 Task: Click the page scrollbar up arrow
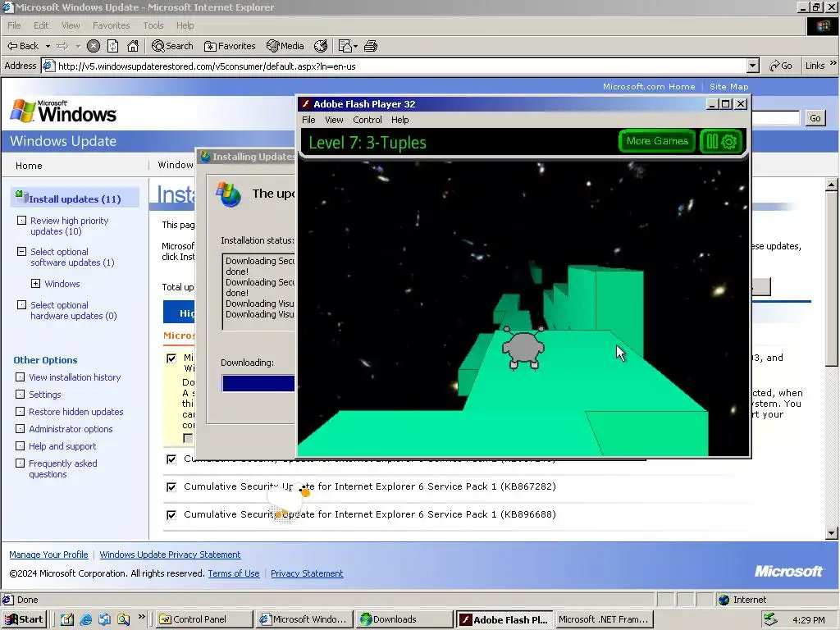[x=832, y=185]
